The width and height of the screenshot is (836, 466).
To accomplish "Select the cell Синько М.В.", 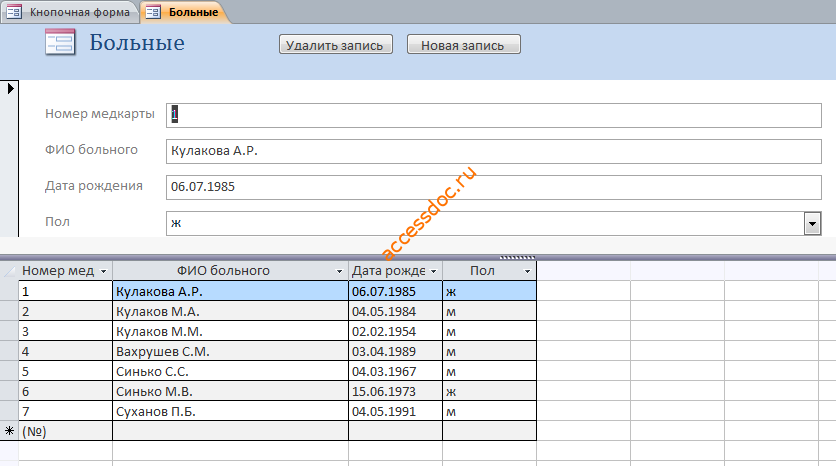I will [x=230, y=391].
